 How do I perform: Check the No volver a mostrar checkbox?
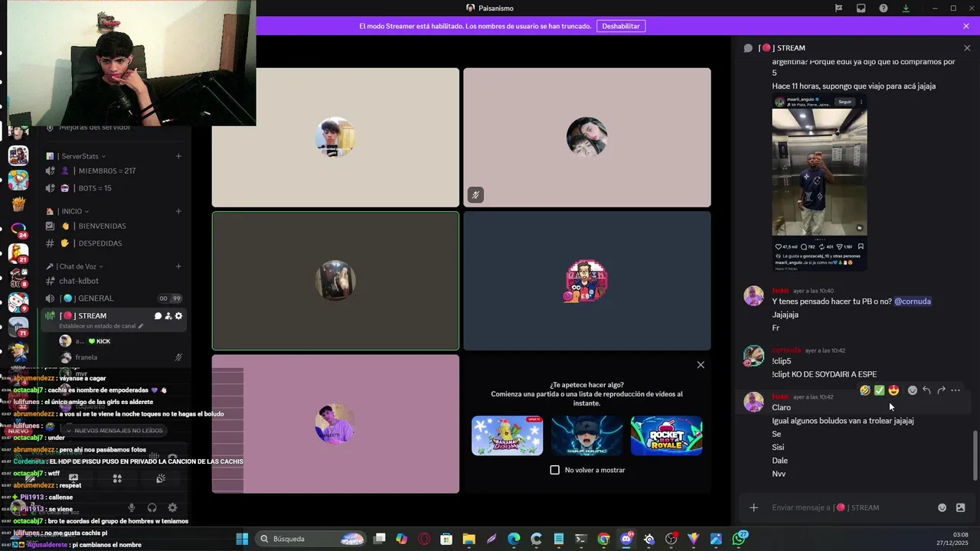pos(555,470)
